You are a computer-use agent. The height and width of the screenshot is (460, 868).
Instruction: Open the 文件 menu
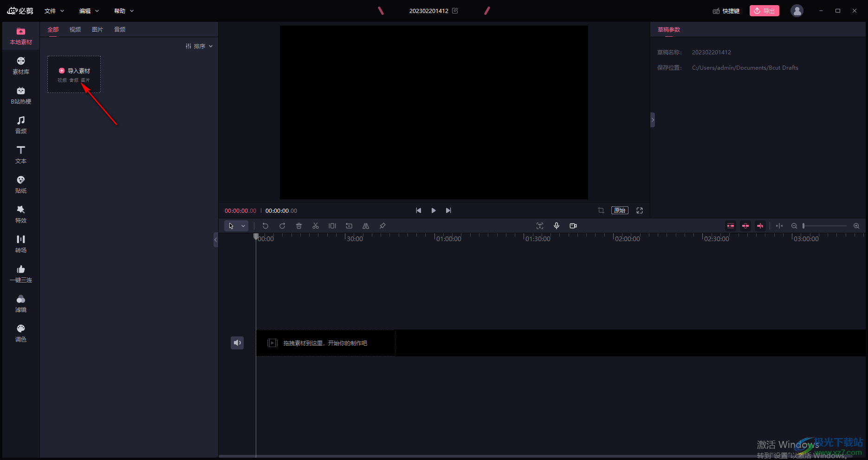[x=54, y=11]
